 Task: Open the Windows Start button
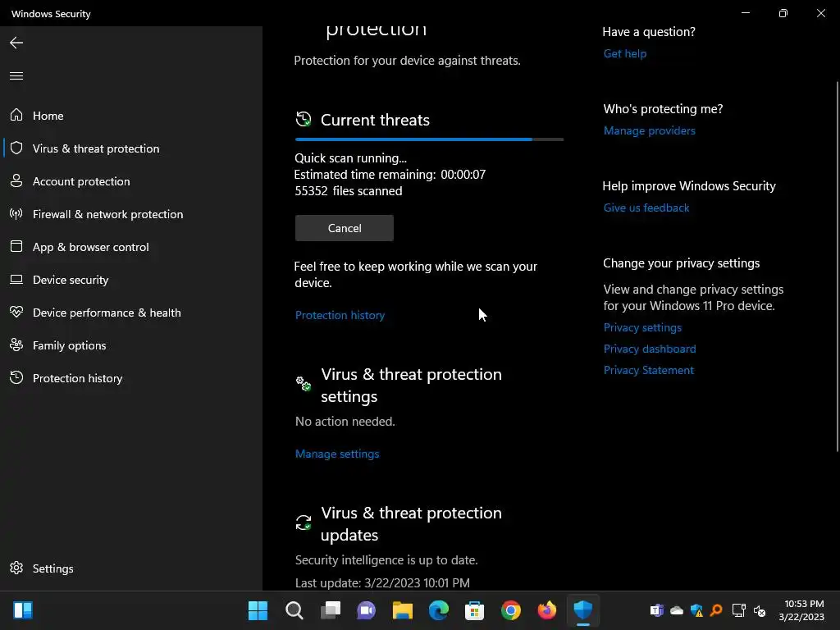click(258, 610)
